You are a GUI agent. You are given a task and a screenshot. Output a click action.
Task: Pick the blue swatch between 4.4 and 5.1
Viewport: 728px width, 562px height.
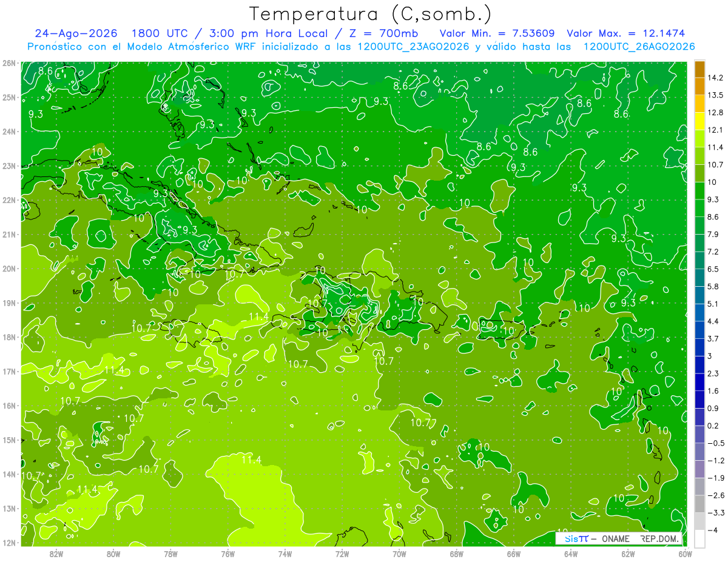pyautogui.click(x=699, y=312)
